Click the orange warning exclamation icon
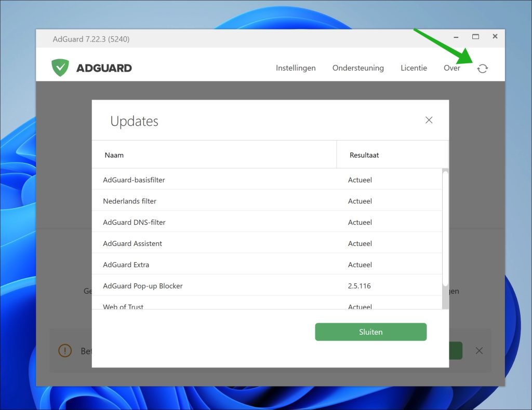Image resolution: width=532 pixels, height=410 pixels. (x=64, y=351)
